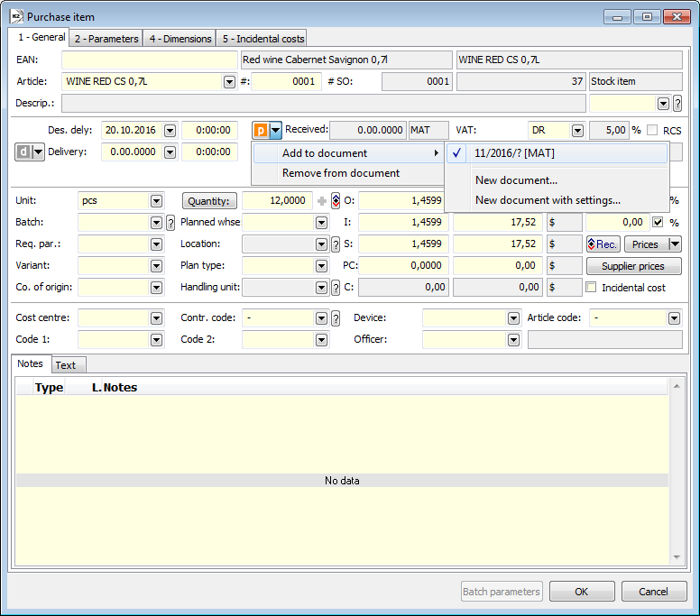The width and height of the screenshot is (700, 616).
Task: Click help icon beside Contr. code
Action: point(336,318)
